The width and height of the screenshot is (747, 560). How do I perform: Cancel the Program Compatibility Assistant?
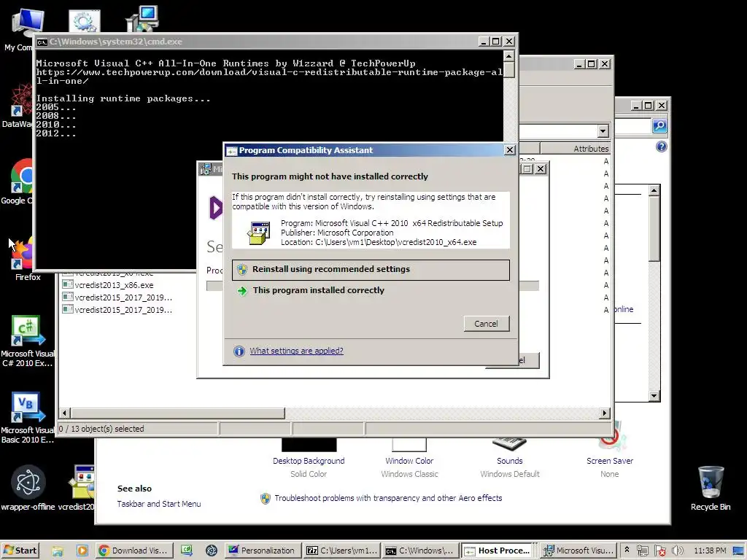pos(487,324)
